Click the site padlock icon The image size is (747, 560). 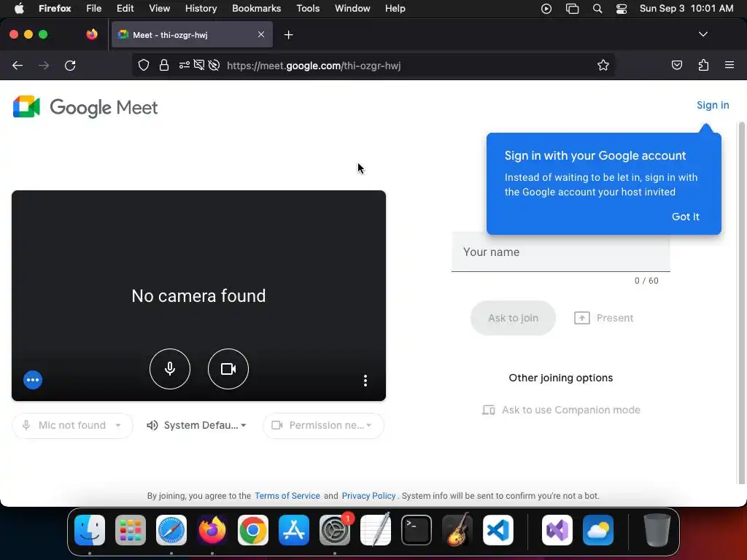(x=164, y=65)
